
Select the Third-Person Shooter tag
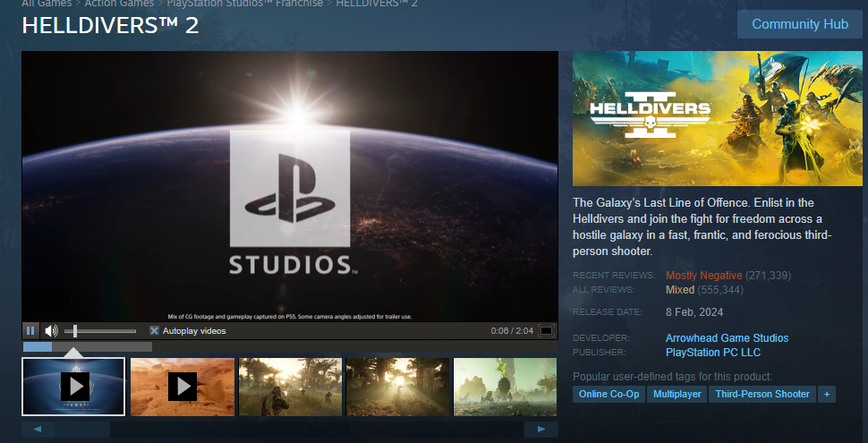tap(762, 395)
